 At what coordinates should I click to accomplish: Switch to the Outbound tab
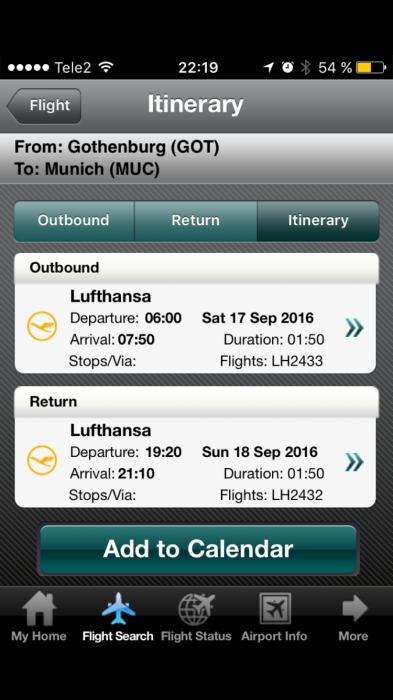coord(74,221)
